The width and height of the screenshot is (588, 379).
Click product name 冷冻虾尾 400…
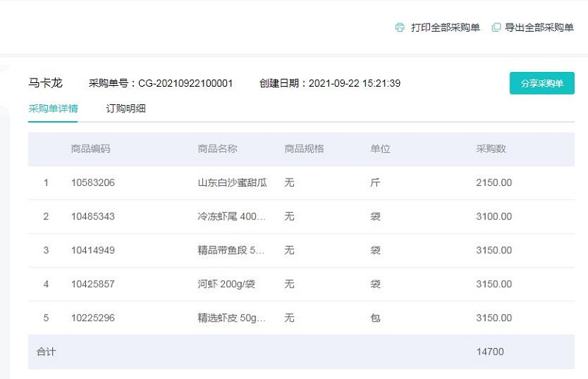(232, 216)
